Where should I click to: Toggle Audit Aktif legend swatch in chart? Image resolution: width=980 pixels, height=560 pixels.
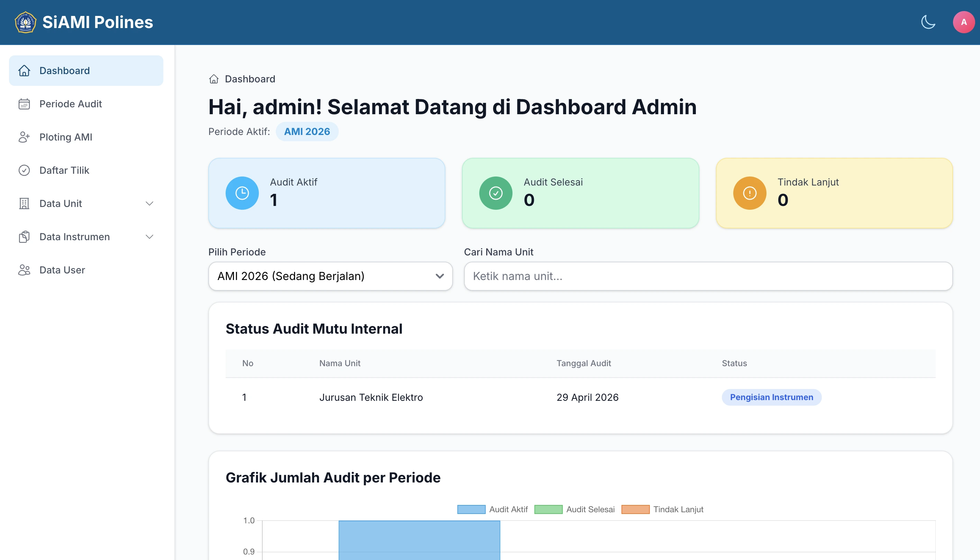point(471,509)
